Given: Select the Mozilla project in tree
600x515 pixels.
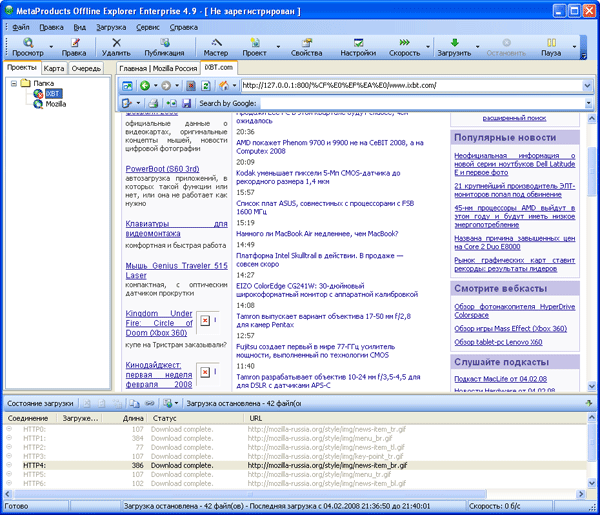Looking at the screenshot, I should [56, 103].
